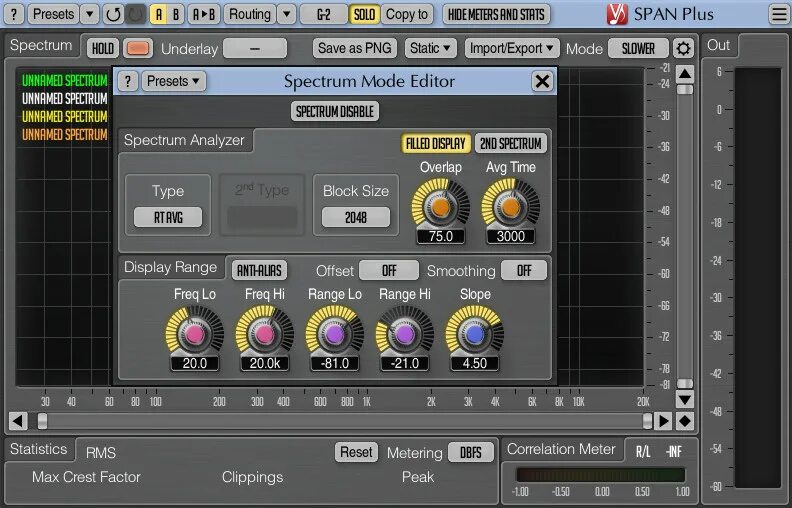This screenshot has width=792, height=508.
Task: Select the Spectrum tab
Action: point(41,45)
